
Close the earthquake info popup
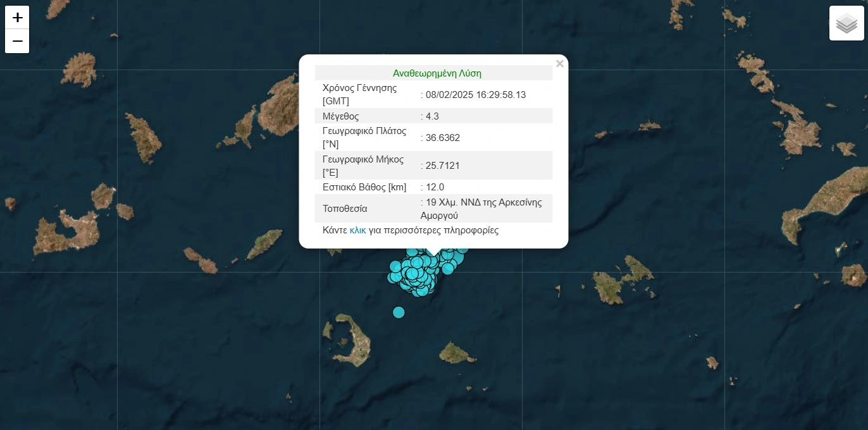click(559, 64)
